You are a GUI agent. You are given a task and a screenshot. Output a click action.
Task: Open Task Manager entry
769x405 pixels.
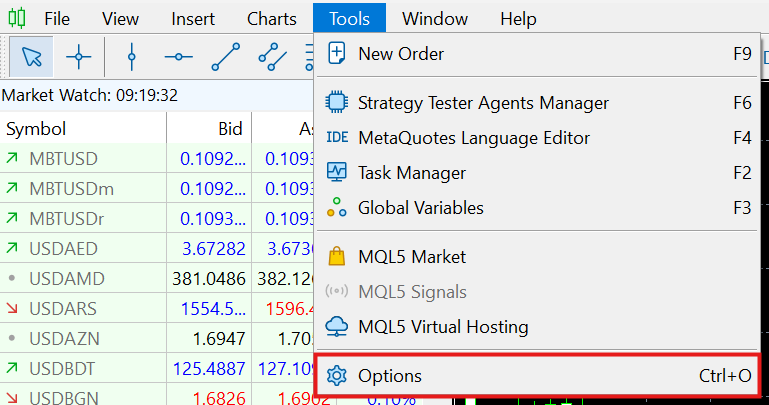tap(538, 173)
